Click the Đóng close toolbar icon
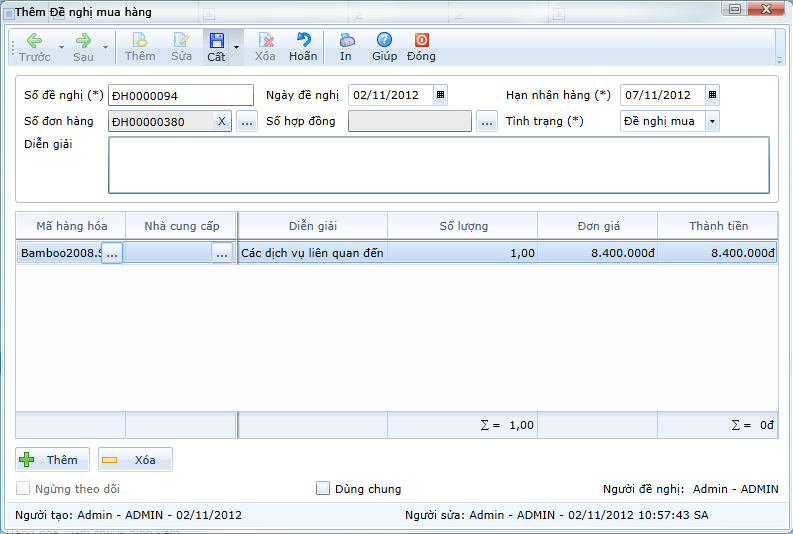793x534 pixels. click(421, 41)
